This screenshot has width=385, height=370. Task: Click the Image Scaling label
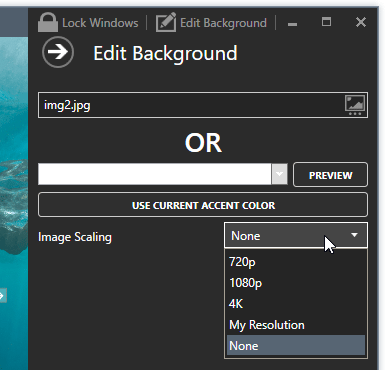(x=75, y=237)
